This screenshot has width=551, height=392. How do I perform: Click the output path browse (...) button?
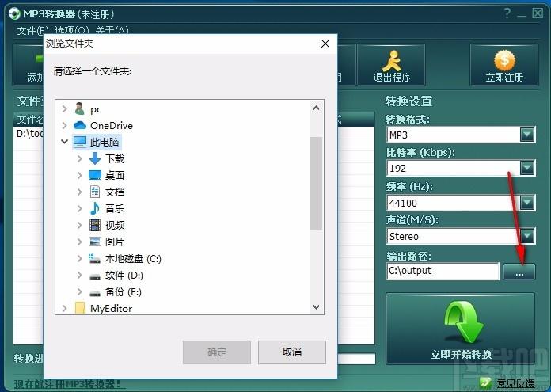click(x=519, y=272)
